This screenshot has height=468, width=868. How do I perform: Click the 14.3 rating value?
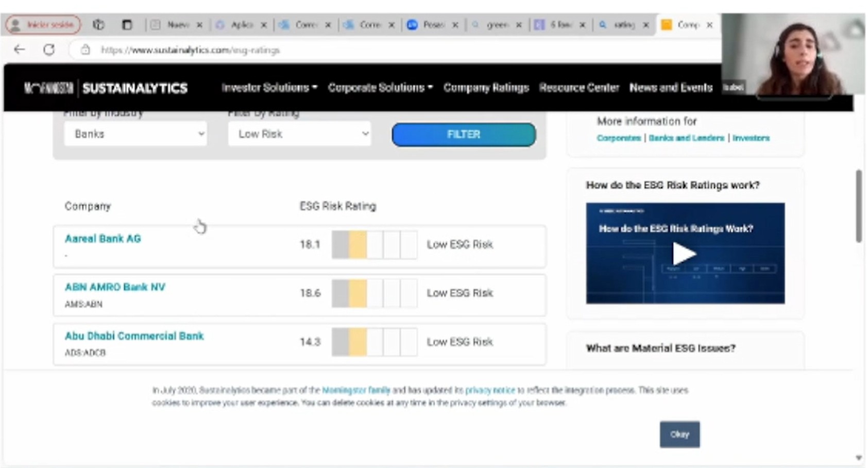tap(310, 342)
